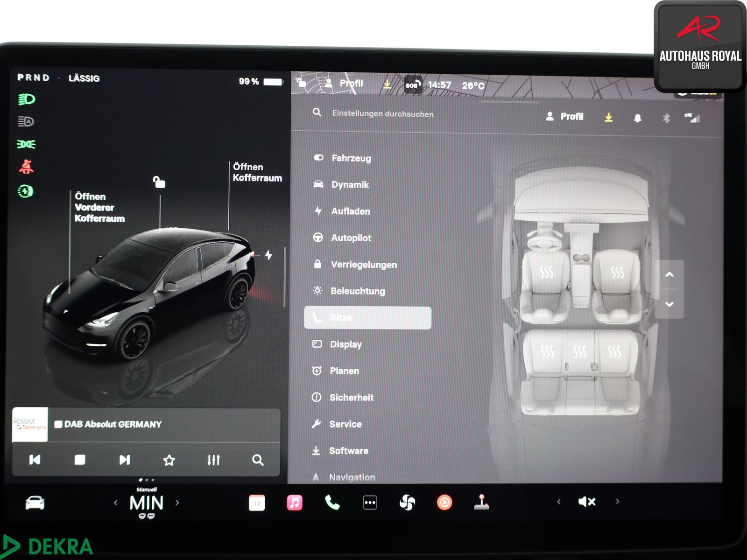
Task: Skip to next radio station
Action: tap(124, 460)
